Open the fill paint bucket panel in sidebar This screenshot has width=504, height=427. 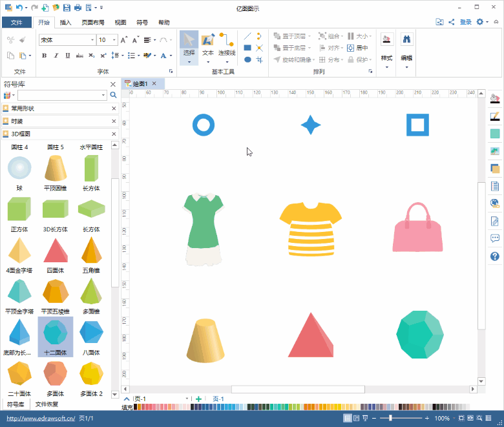pos(495,99)
